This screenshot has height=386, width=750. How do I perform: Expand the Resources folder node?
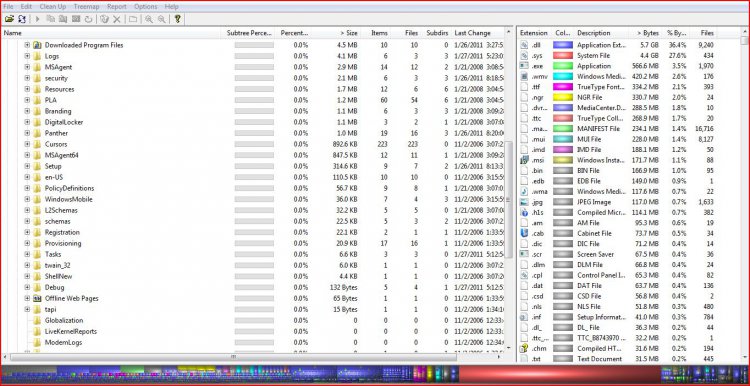tap(27, 89)
